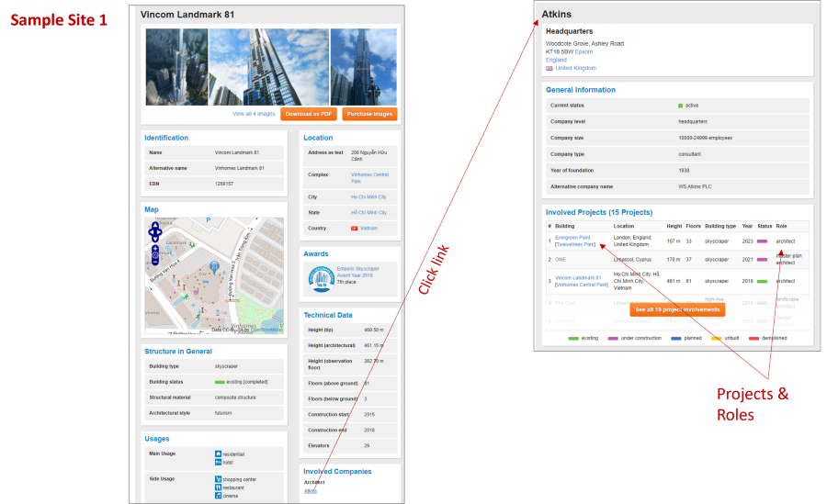Click the United Kingdom flag icon
This screenshot has width=827, height=504.
pyautogui.click(x=549, y=68)
